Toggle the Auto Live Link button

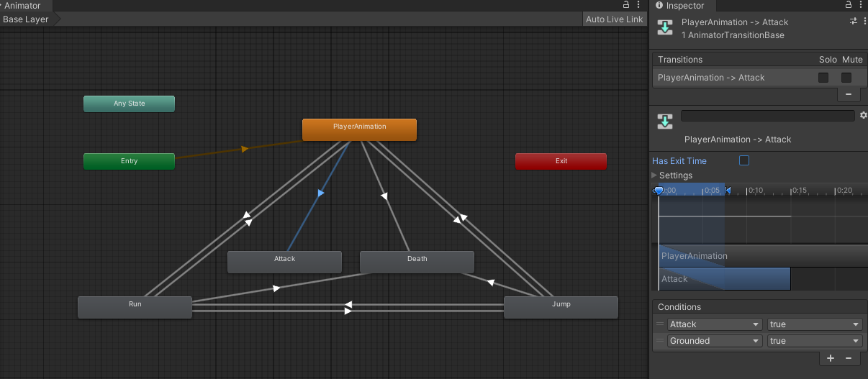[x=614, y=19]
